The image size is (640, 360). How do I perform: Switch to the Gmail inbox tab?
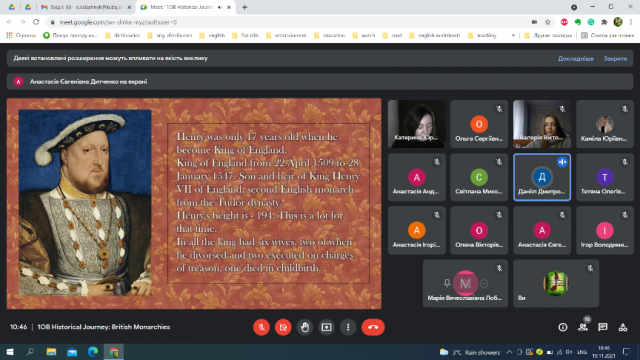point(87,7)
